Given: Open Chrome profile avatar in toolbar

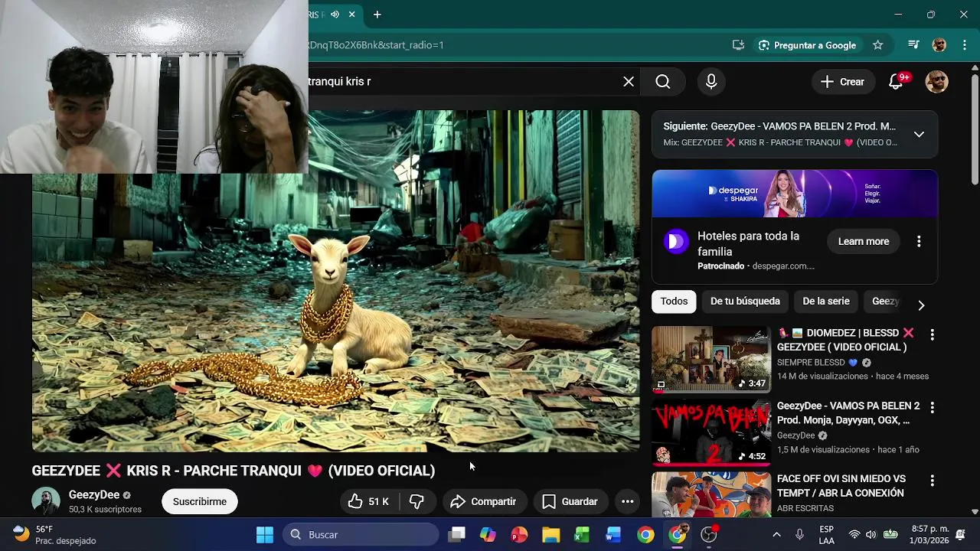Looking at the screenshot, I should pyautogui.click(x=939, y=45).
